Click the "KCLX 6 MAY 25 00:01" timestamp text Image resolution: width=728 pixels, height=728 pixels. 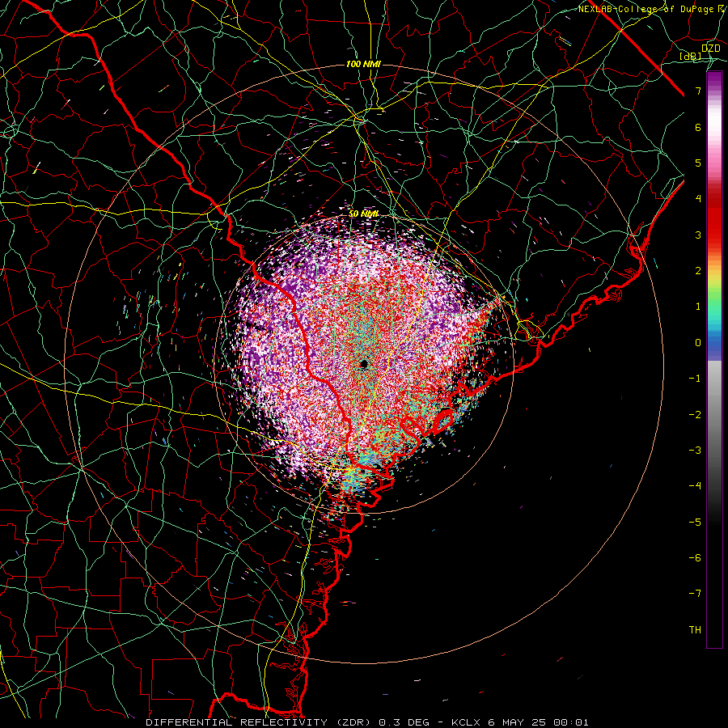point(520,722)
